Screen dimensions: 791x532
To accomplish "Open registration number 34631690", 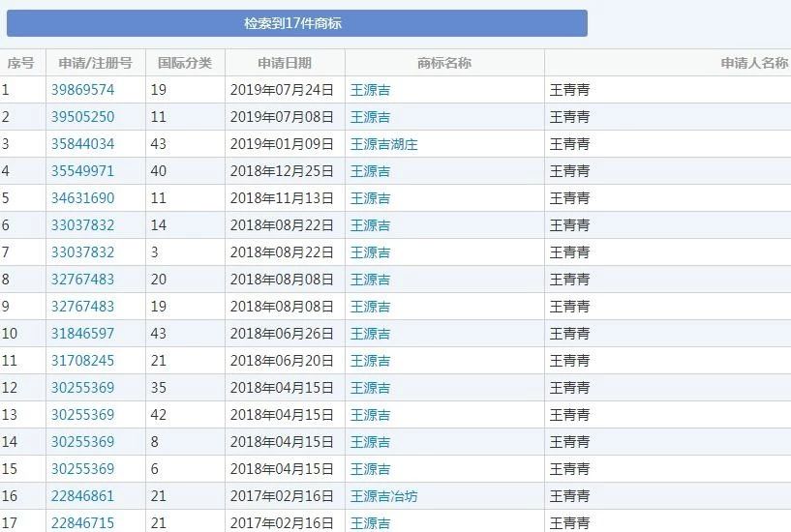I will (82, 198).
